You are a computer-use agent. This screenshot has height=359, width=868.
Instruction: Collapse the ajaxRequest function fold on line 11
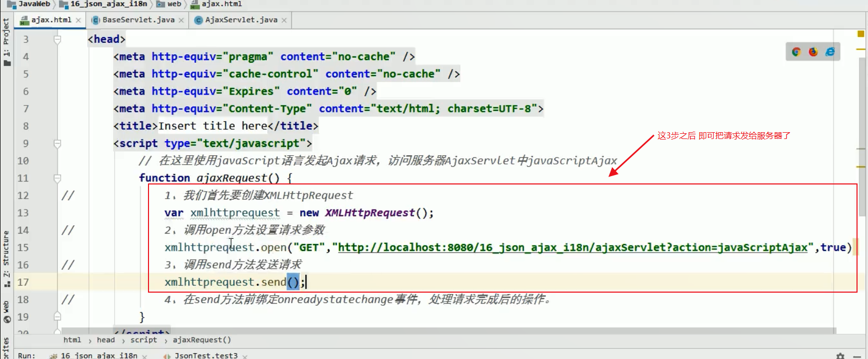58,178
